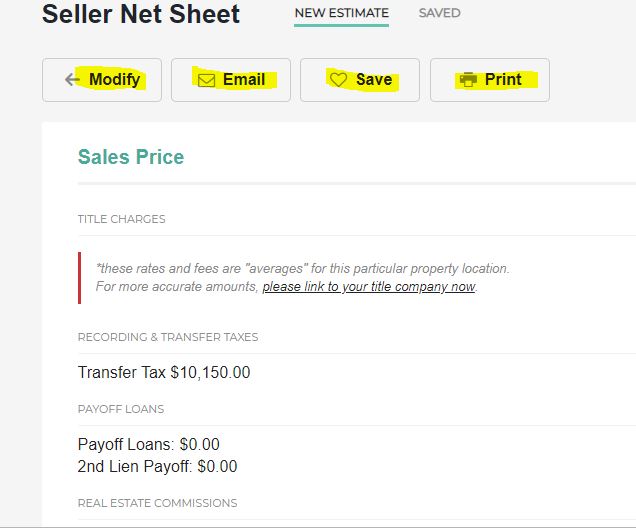
Task: Switch to the SAVED tab
Action: 439,13
